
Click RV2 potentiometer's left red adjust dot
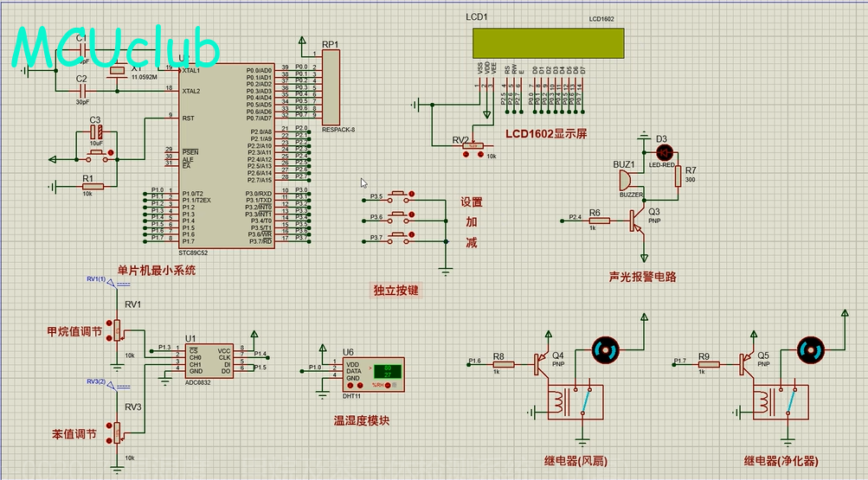[467, 155]
